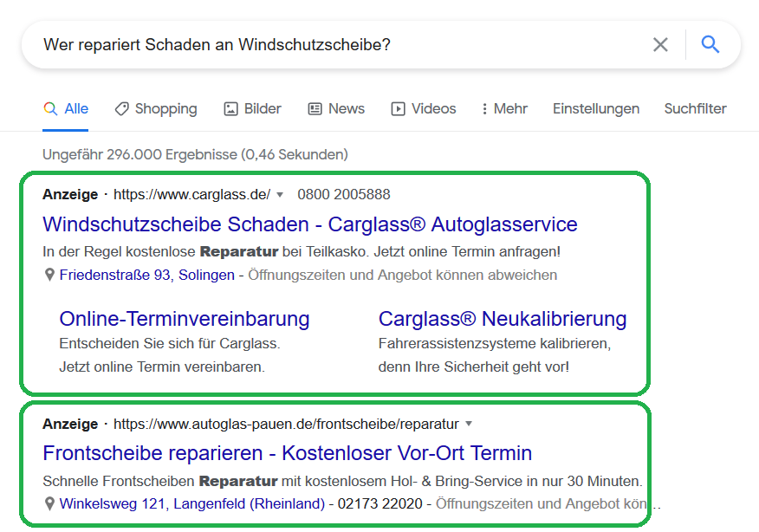Click the 'Schnelle Frontscheiben Reparatur' description
Image resolution: width=759 pixels, height=532 pixels.
(343, 481)
